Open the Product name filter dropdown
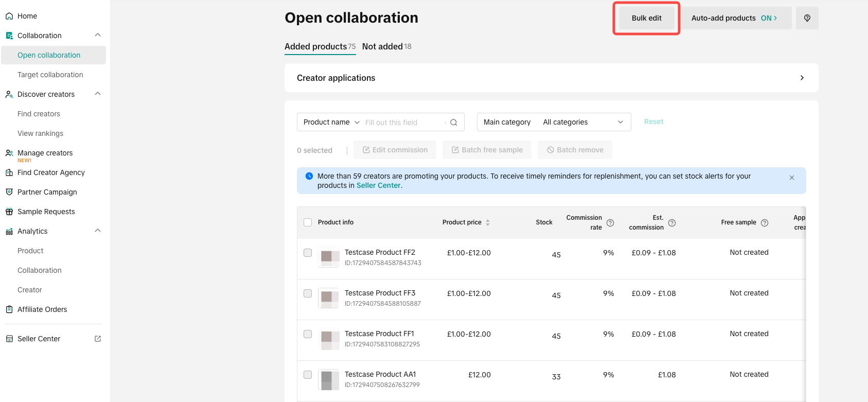The height and width of the screenshot is (402, 868). pyautogui.click(x=331, y=122)
